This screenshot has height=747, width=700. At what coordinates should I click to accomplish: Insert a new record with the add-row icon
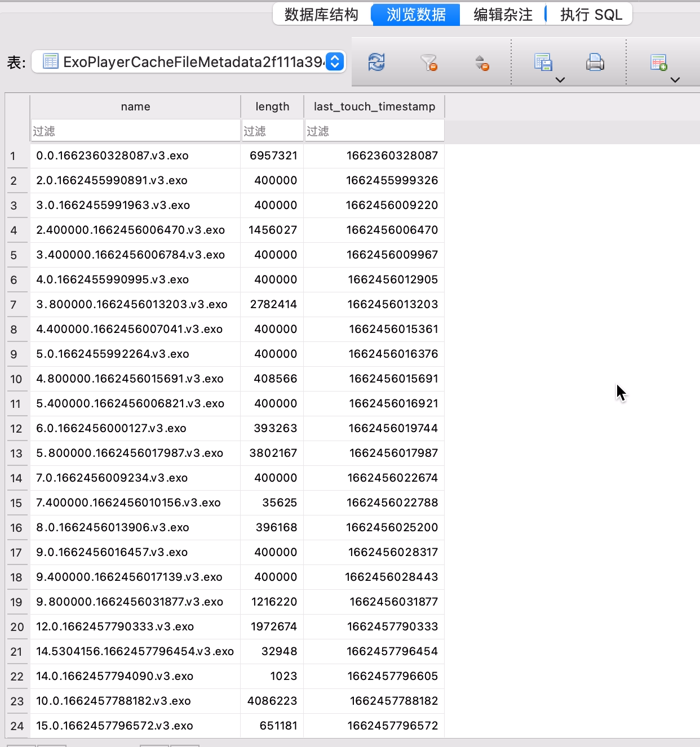click(x=658, y=62)
